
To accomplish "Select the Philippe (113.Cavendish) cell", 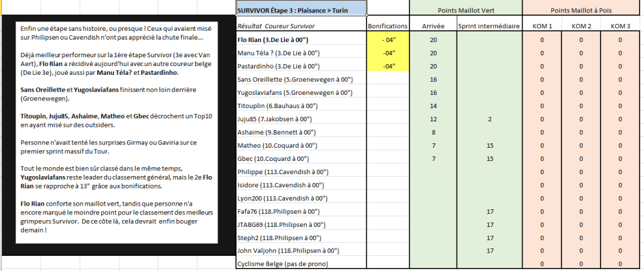I will [x=301, y=172].
